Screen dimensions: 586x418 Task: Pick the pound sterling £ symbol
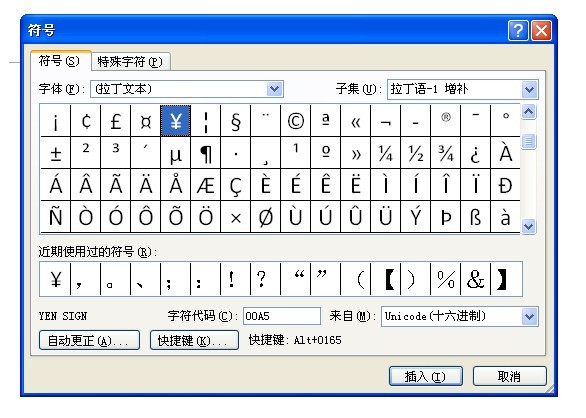coord(115,120)
